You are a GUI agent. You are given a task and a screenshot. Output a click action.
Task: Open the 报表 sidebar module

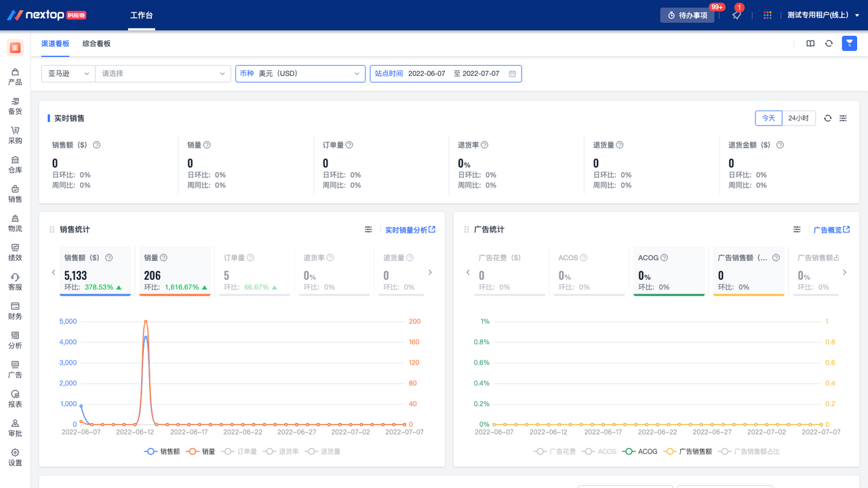[x=15, y=399]
